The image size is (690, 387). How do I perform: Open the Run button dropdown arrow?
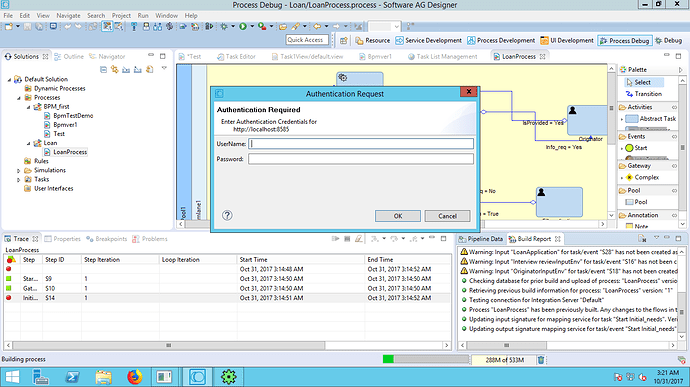252,26
